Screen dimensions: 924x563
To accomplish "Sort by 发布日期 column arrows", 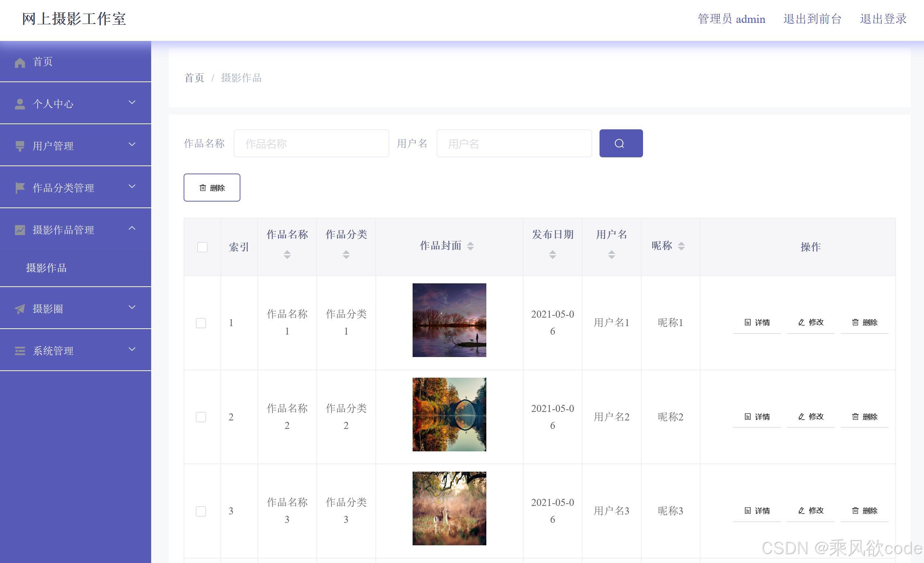I will pyautogui.click(x=552, y=255).
